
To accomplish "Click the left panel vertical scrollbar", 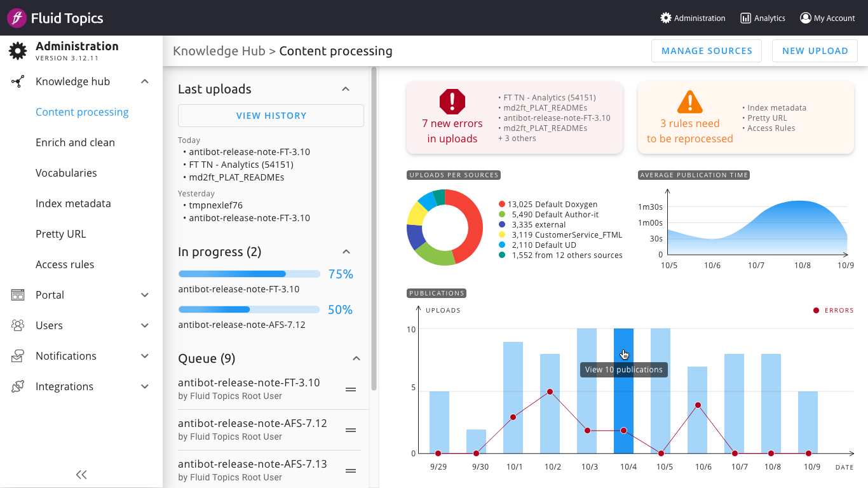I will [x=374, y=229].
